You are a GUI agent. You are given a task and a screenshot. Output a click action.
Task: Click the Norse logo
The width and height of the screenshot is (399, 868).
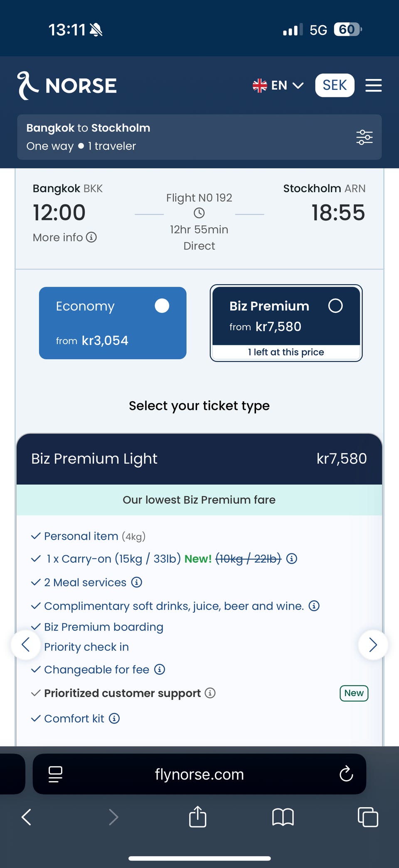point(67,85)
